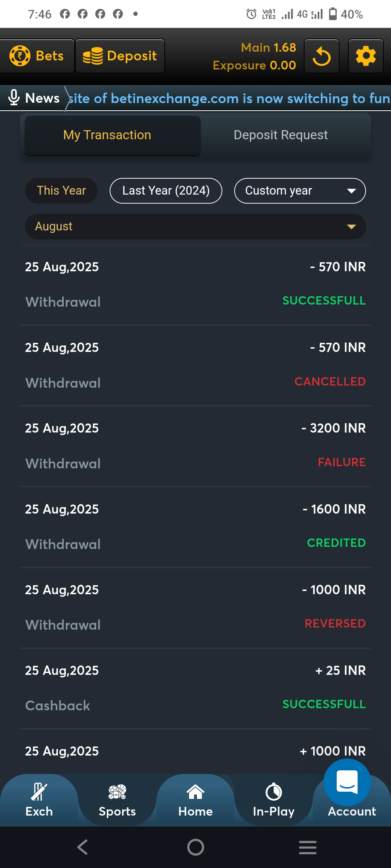Viewport: 391px width, 868px height.
Task: Tap the scrolling betinexchange.com news ticker
Action: [x=229, y=98]
